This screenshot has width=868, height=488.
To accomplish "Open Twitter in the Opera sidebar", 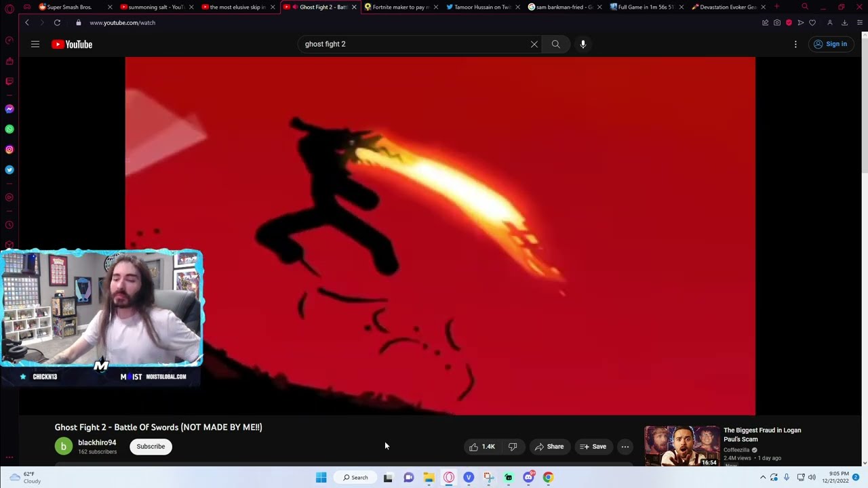I will (9, 170).
